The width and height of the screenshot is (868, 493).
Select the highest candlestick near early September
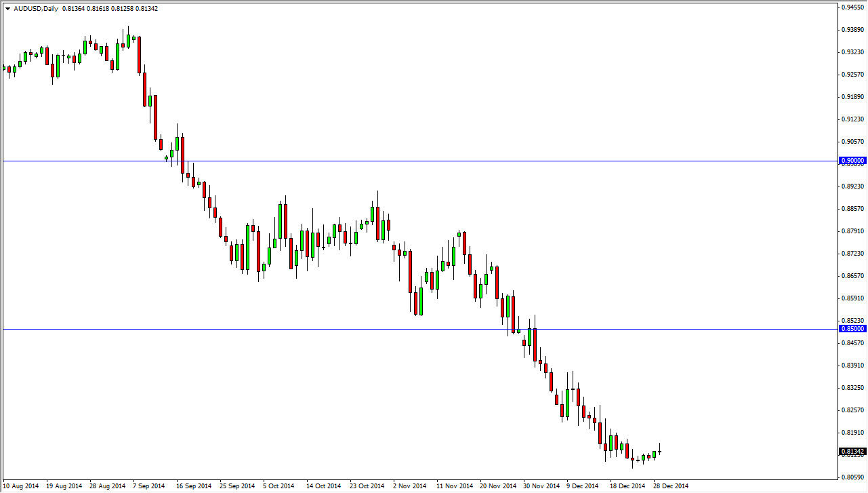(x=129, y=41)
